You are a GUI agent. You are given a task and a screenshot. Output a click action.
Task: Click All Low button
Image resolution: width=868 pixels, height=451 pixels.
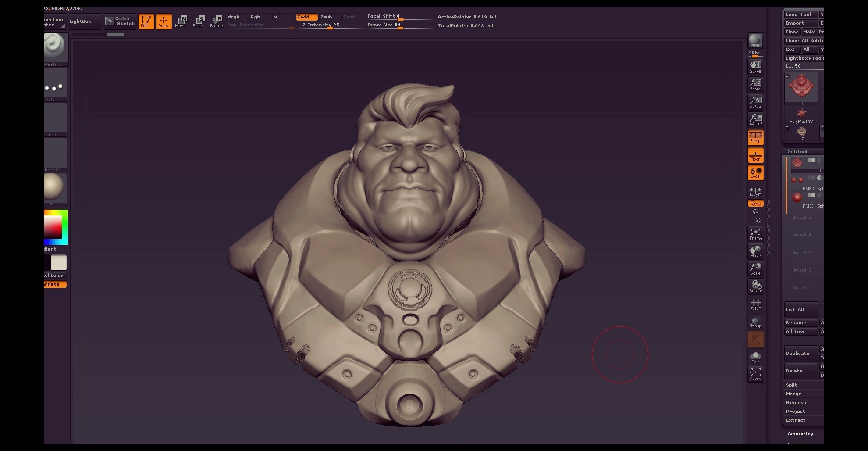[x=801, y=331]
